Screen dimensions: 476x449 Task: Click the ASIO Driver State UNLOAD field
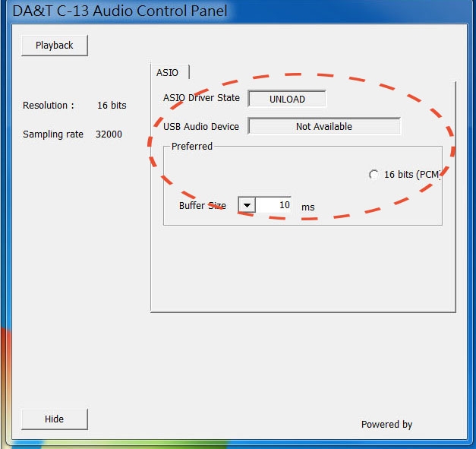(287, 99)
